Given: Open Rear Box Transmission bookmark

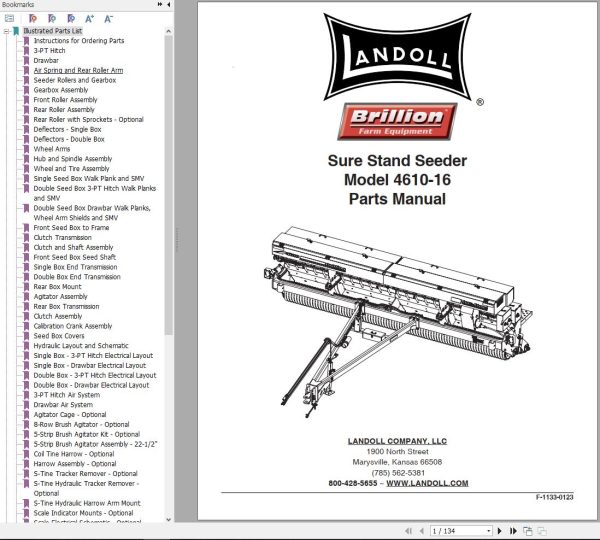Looking at the screenshot, I should pyautogui.click(x=66, y=307).
